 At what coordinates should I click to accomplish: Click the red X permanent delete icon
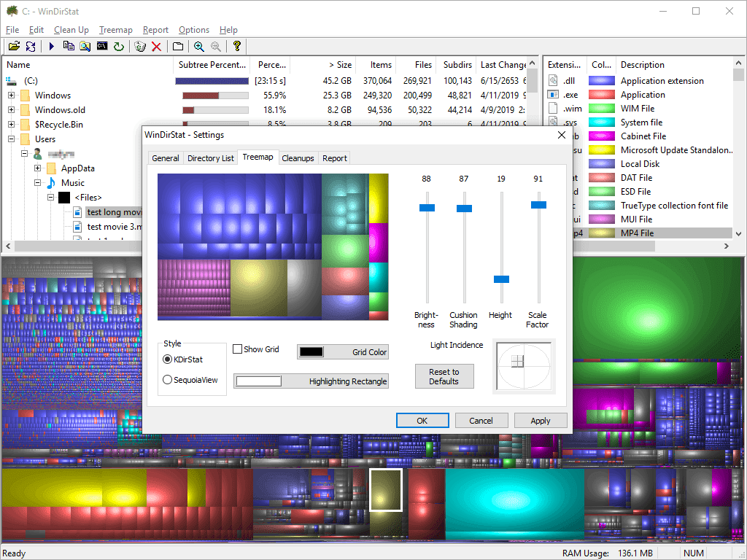tap(156, 46)
